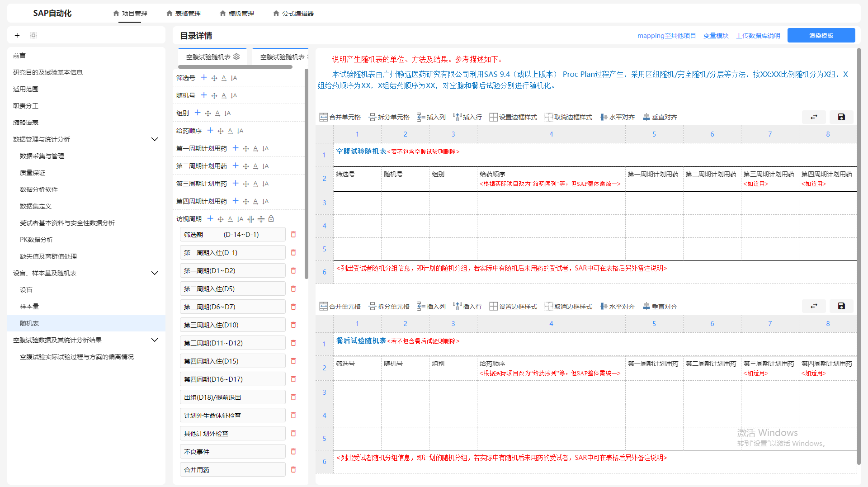The width and height of the screenshot is (868, 487).
Task: Click 合并单元格 in the upper table toolbar
Action: click(x=340, y=117)
